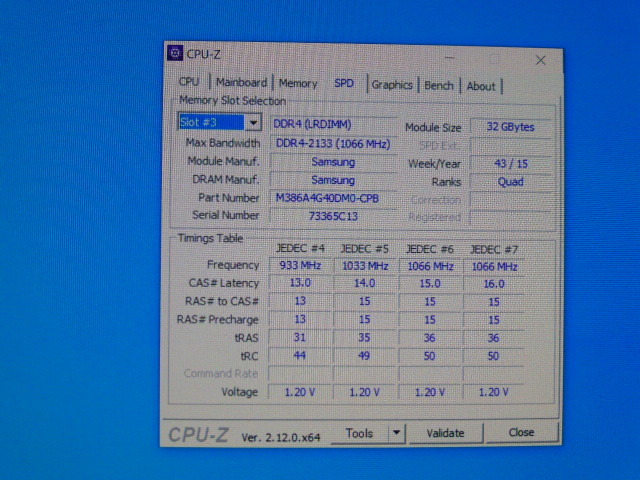The image size is (640, 480).
Task: Click the Ranks value Quad
Action: coord(510,182)
